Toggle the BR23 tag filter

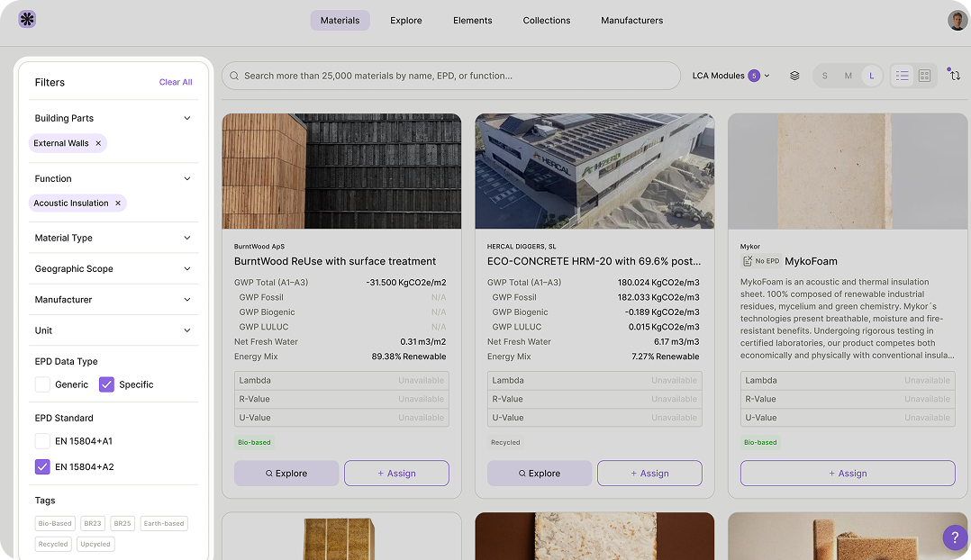coord(93,523)
